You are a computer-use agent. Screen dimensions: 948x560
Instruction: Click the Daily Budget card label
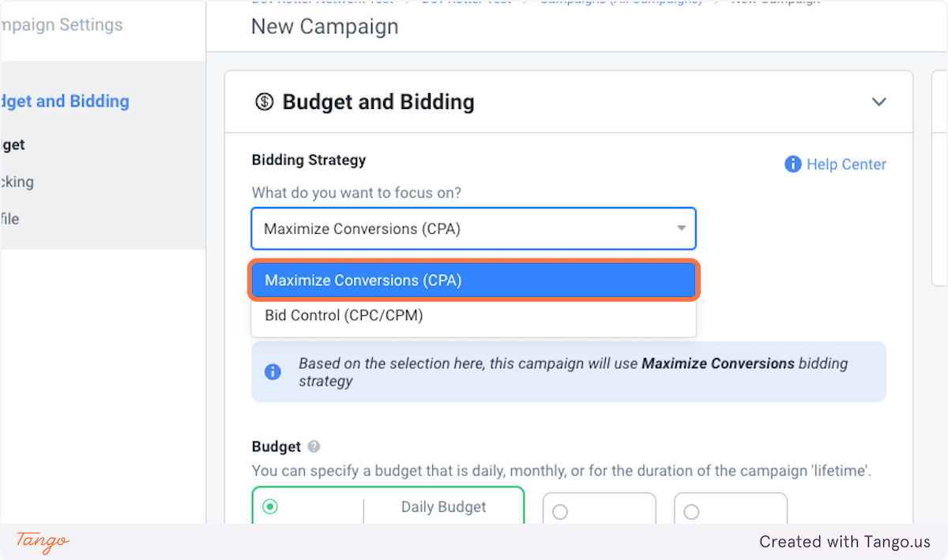tap(443, 507)
